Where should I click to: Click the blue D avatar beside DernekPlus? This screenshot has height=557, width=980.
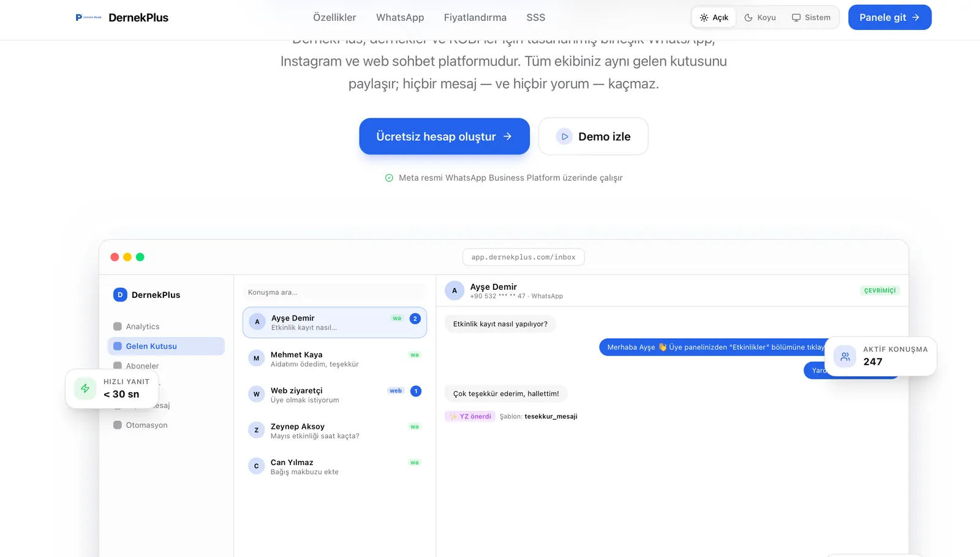click(x=120, y=295)
